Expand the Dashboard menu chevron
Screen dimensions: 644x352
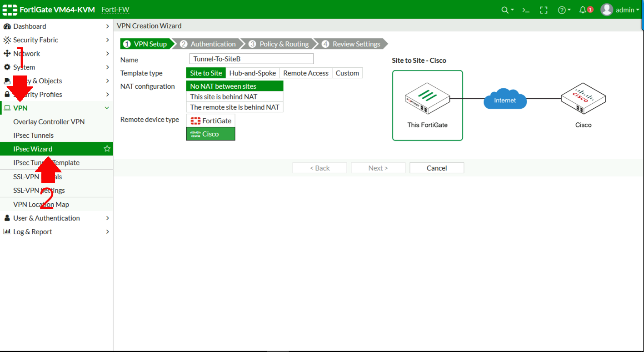107,26
